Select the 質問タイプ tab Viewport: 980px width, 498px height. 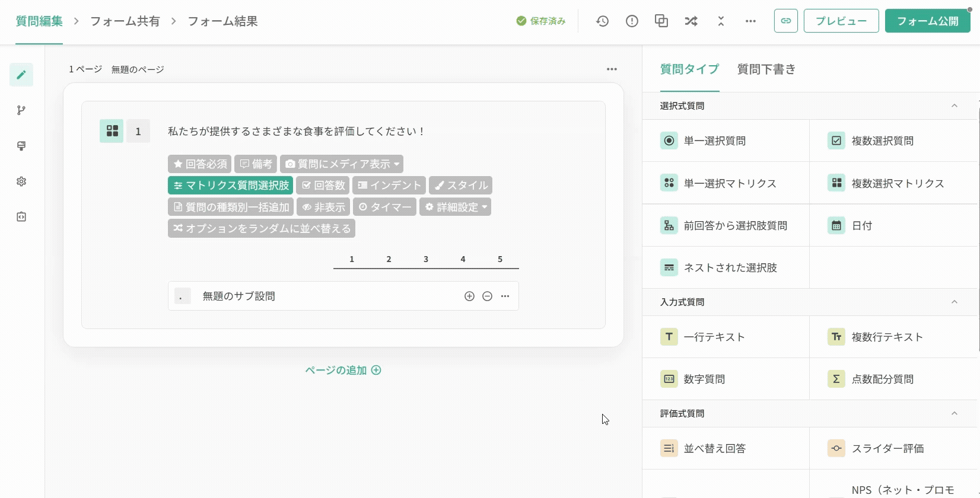(x=689, y=69)
